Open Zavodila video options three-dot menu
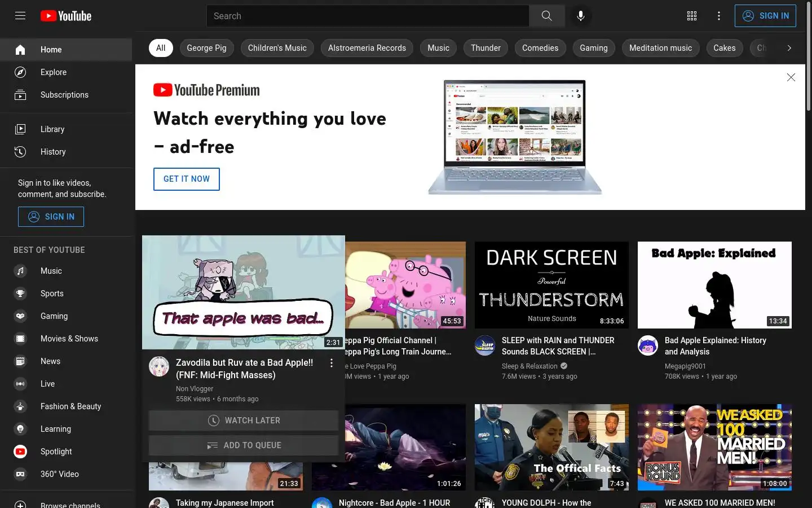 click(x=332, y=363)
